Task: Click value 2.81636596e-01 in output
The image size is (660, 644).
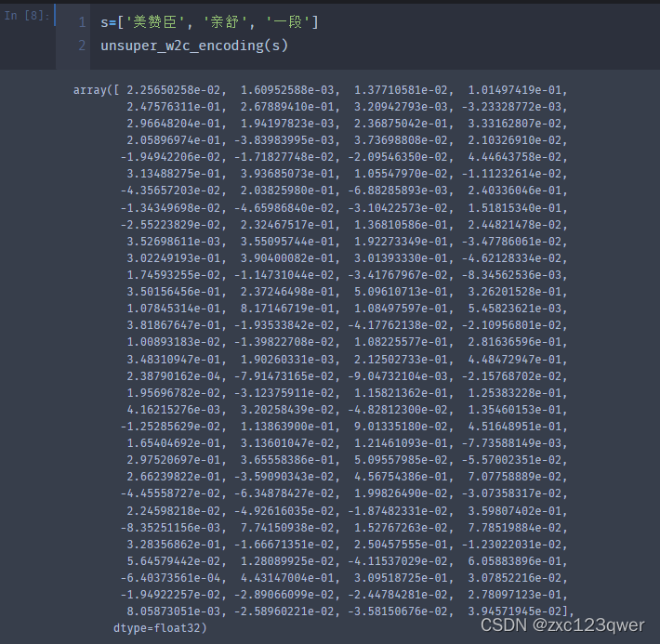Action: click(515, 342)
